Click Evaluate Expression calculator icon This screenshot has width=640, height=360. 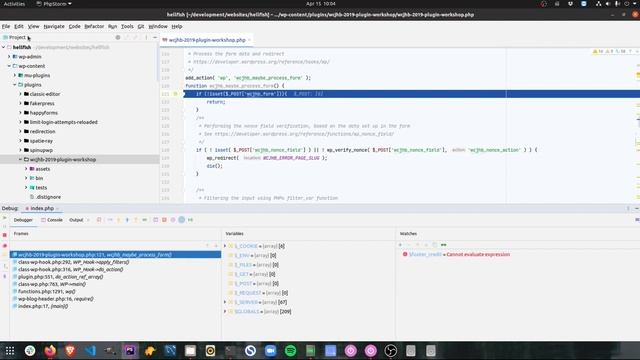pyautogui.click(x=156, y=220)
